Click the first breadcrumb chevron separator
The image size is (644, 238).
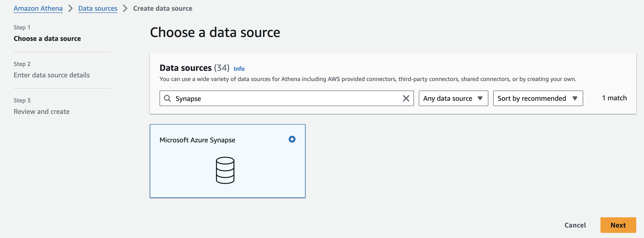tap(71, 9)
